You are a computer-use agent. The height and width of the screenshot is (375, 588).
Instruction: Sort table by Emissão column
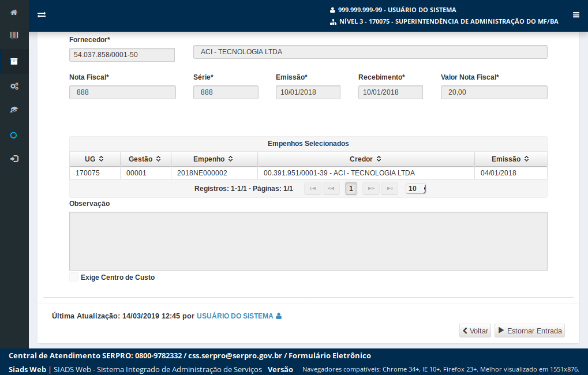click(511, 159)
